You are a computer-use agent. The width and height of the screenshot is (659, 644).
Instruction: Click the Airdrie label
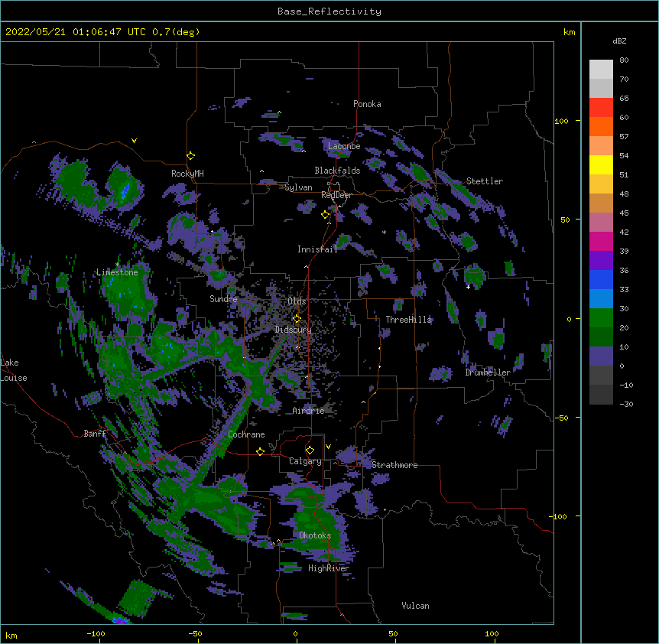(x=308, y=411)
